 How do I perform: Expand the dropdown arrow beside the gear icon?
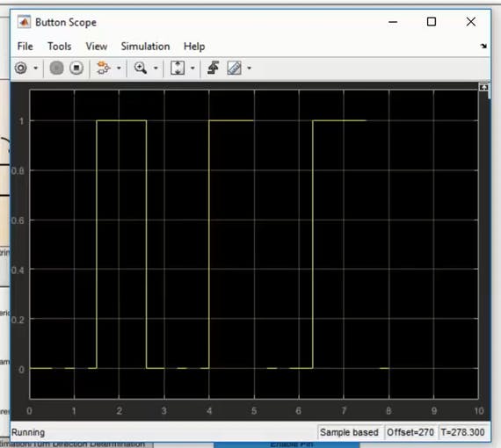pos(36,68)
